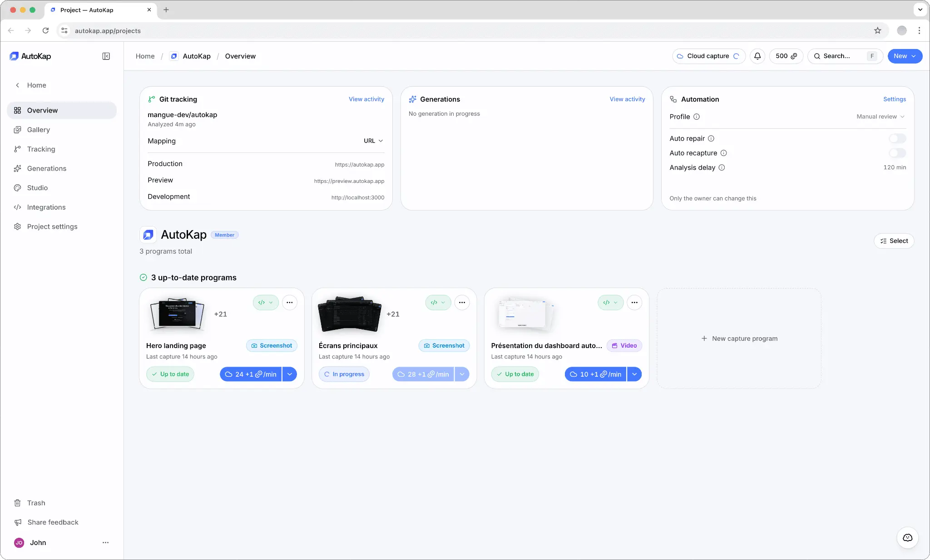Click the Select button
This screenshot has width=930, height=560.
pyautogui.click(x=894, y=241)
